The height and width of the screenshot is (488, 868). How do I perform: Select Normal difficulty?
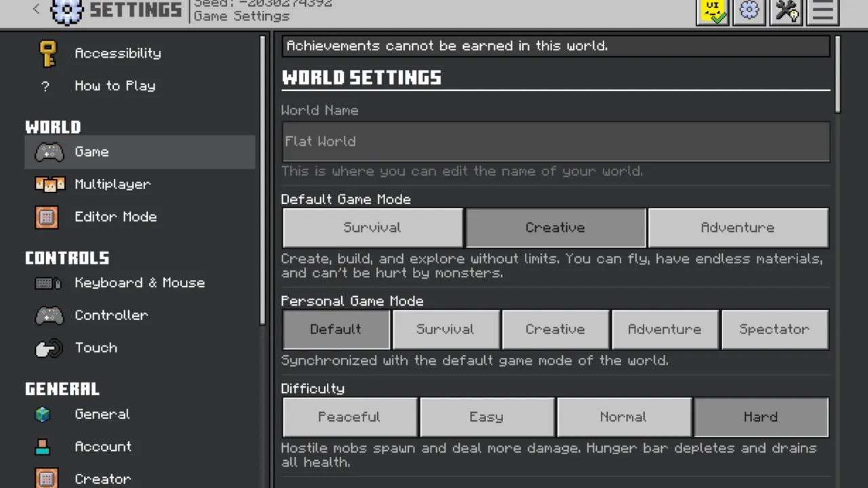pos(624,417)
